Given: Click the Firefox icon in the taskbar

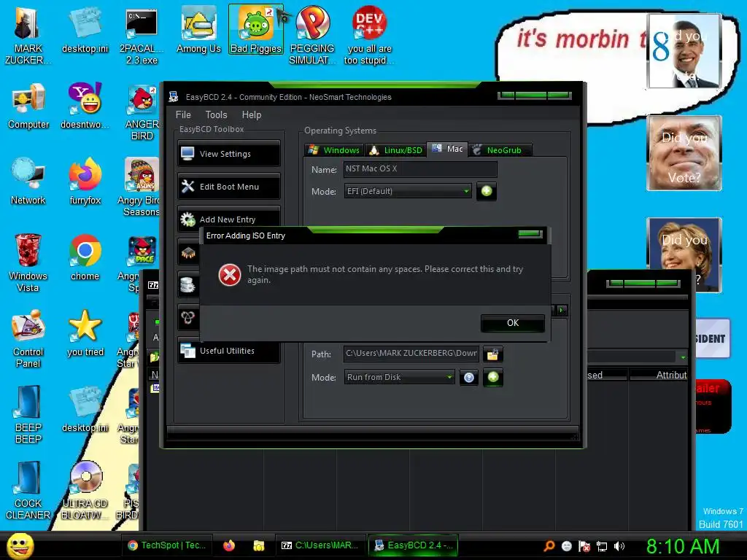Looking at the screenshot, I should pos(229,545).
